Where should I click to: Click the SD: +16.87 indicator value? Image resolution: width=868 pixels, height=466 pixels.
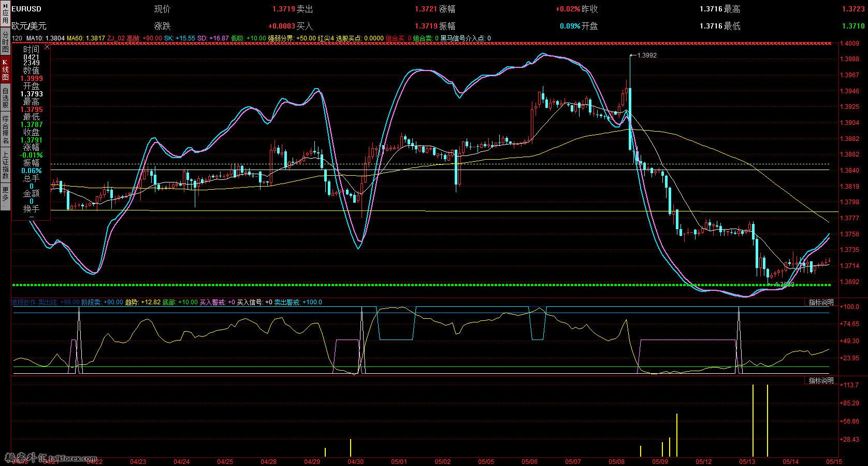point(213,38)
